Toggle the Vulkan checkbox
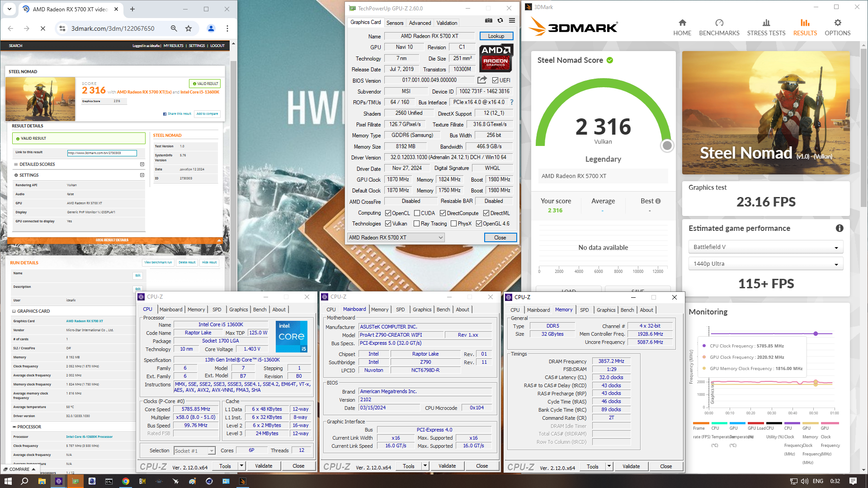This screenshot has width=868, height=488. 388,224
